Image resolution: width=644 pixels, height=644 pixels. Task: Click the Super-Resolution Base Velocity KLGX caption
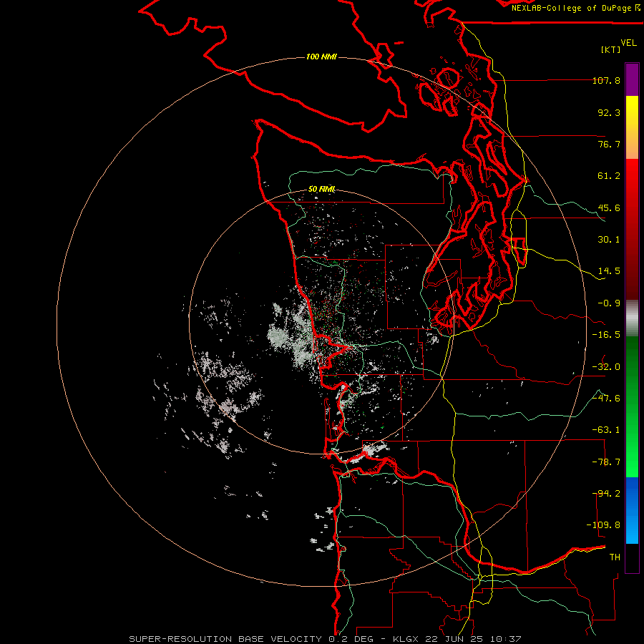326,639
